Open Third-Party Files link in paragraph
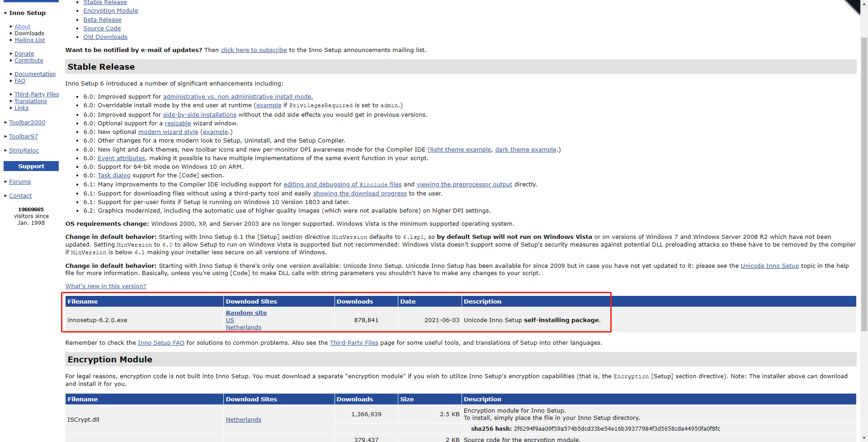868x442 pixels. click(354, 343)
